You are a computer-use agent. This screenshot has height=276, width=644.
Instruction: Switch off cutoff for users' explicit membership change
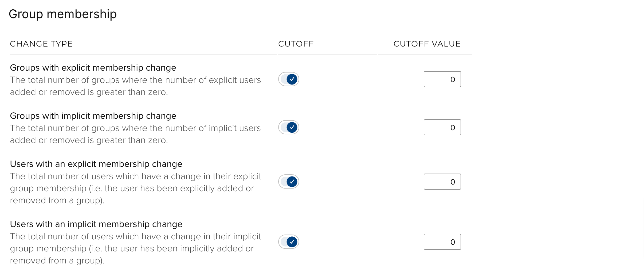[289, 182]
